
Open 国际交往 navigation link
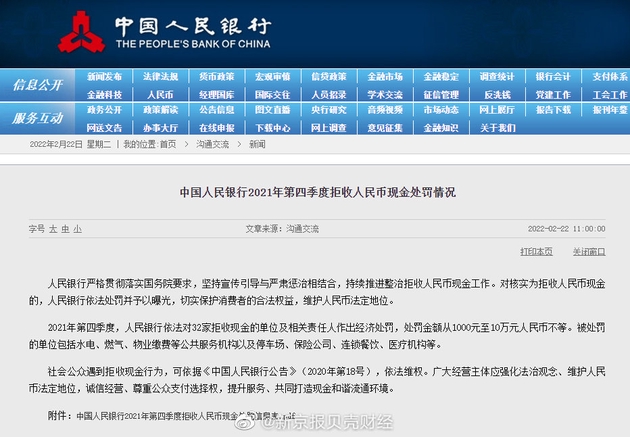coord(272,95)
